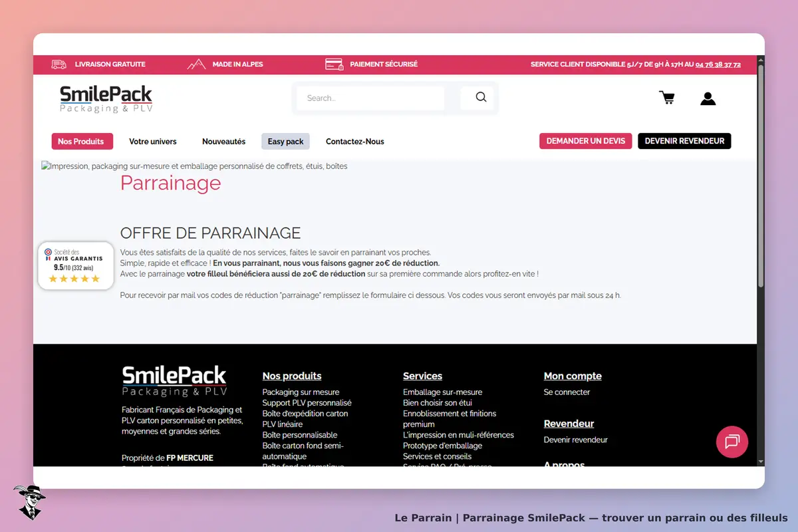Open footer link Packaging sur mesure
The width and height of the screenshot is (798, 532).
click(x=301, y=392)
